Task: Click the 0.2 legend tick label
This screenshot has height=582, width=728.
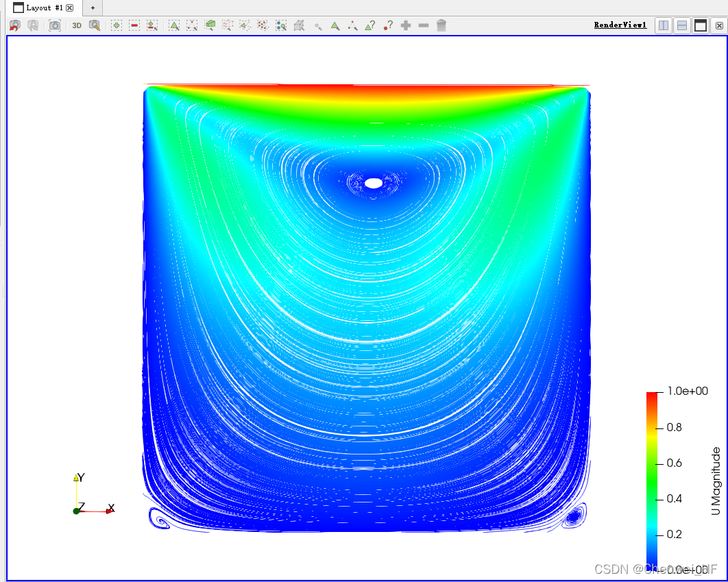Action: (674, 534)
